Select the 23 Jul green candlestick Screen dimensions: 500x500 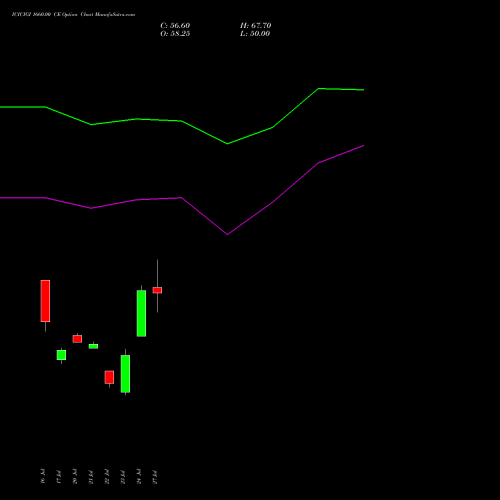click(x=125, y=374)
